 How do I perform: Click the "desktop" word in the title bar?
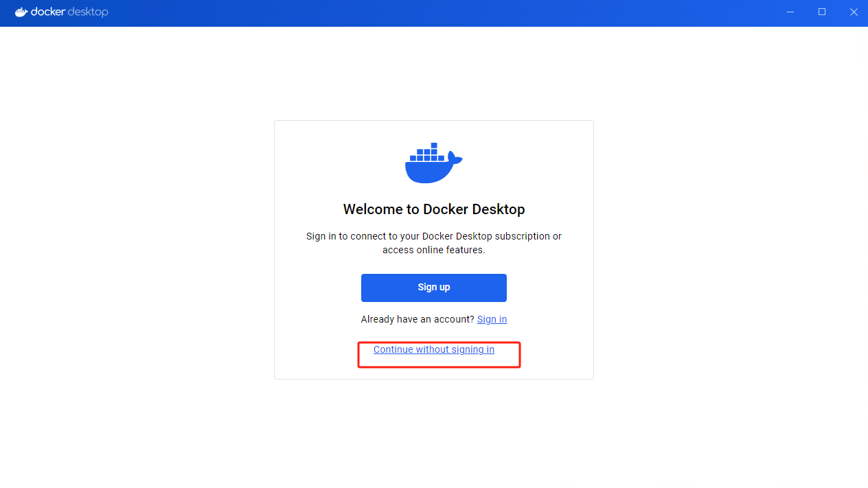coord(87,12)
